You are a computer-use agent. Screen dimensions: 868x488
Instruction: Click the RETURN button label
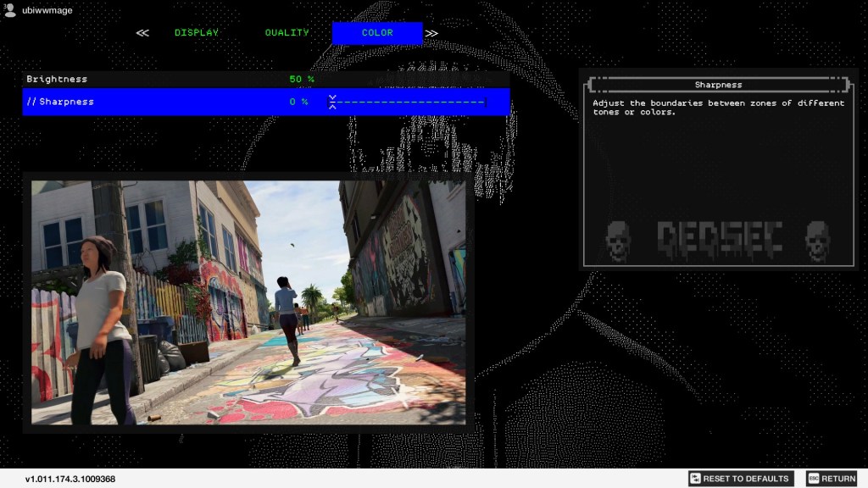click(838, 479)
